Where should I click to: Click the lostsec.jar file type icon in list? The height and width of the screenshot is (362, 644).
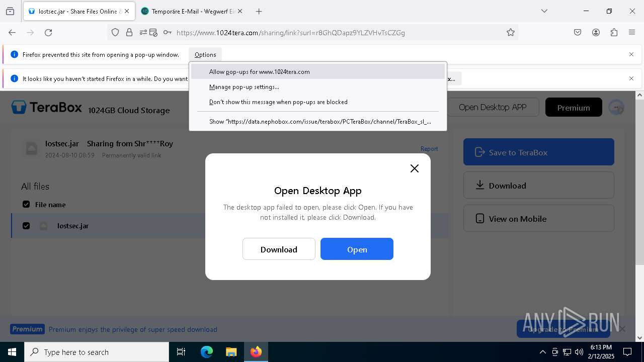[44, 226]
